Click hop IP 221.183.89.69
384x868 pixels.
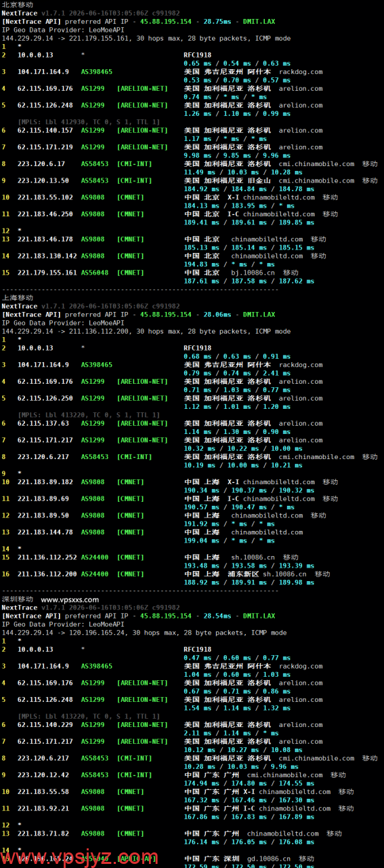[x=43, y=498]
